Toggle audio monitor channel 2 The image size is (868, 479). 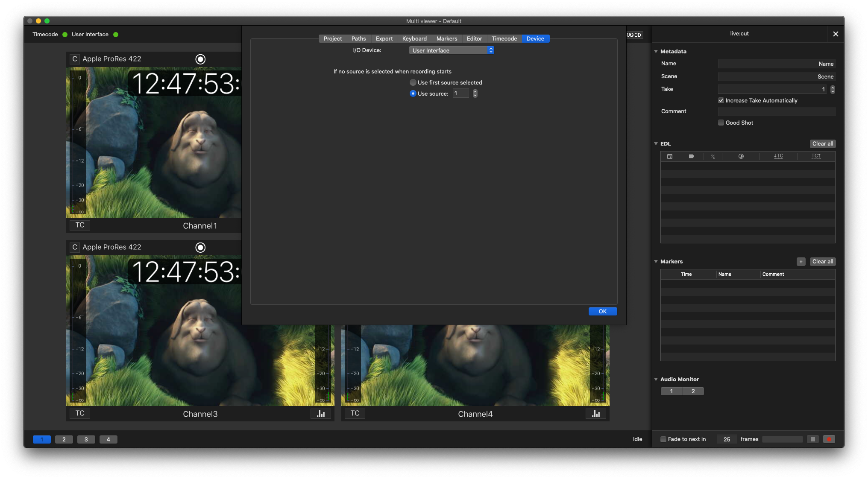point(693,391)
